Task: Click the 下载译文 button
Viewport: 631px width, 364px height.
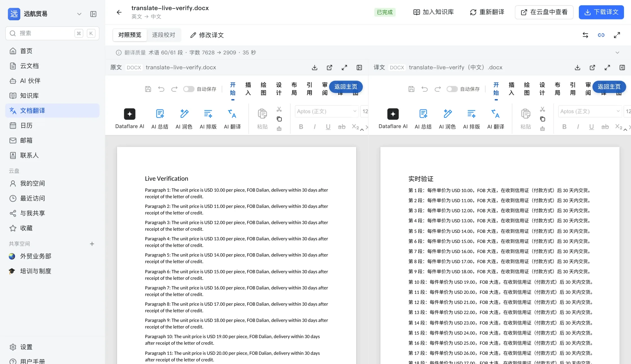Action: coord(601,12)
